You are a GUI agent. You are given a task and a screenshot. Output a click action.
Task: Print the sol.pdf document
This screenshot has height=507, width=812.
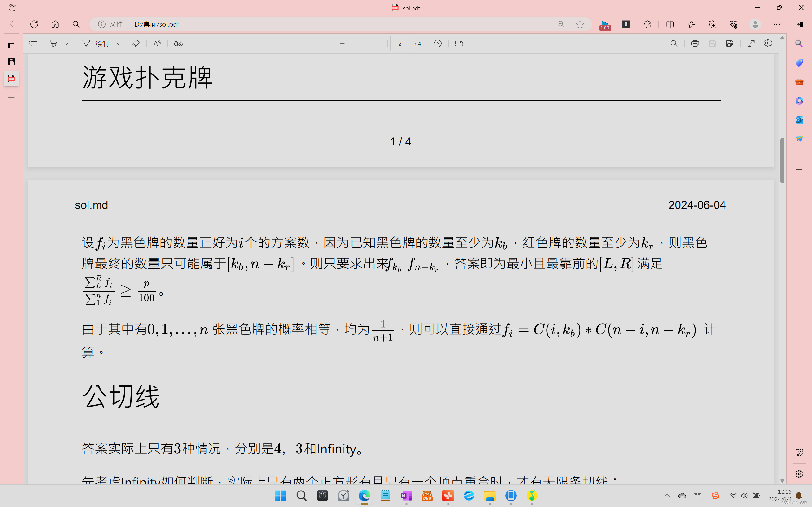click(695, 43)
